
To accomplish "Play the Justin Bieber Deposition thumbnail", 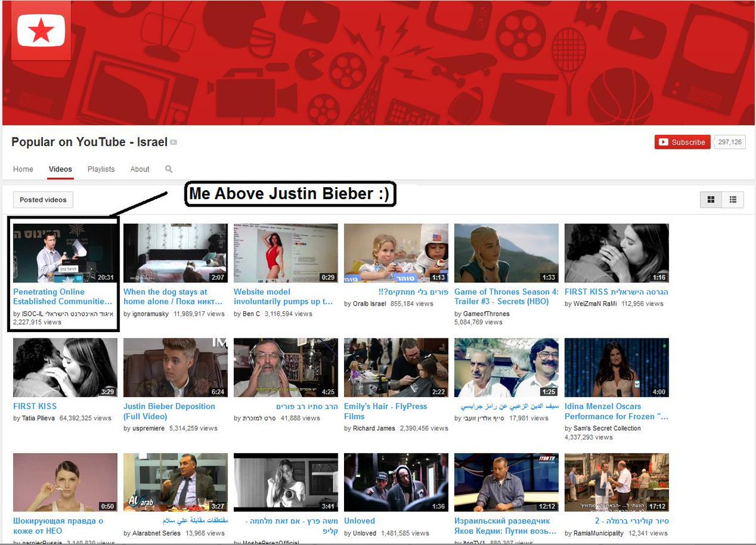I will (x=176, y=367).
